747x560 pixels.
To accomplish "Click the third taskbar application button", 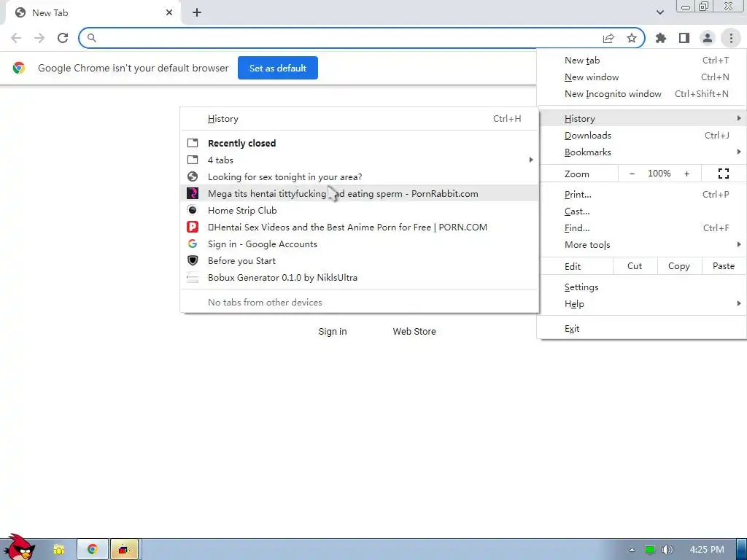I will [x=124, y=550].
